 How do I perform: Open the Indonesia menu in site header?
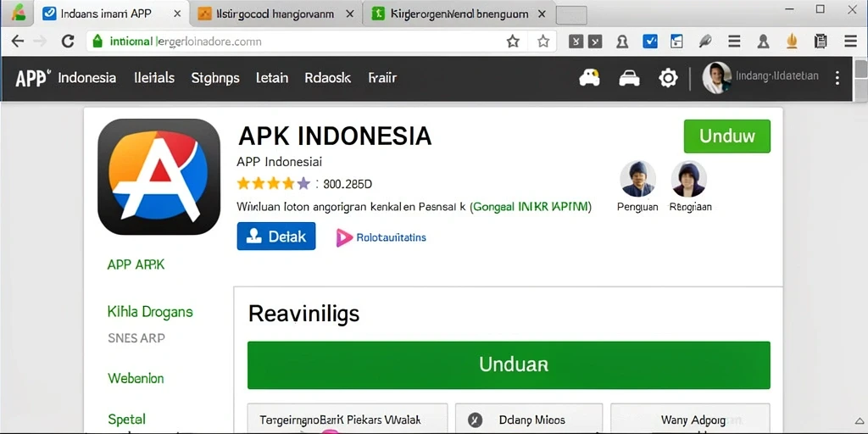tap(87, 78)
